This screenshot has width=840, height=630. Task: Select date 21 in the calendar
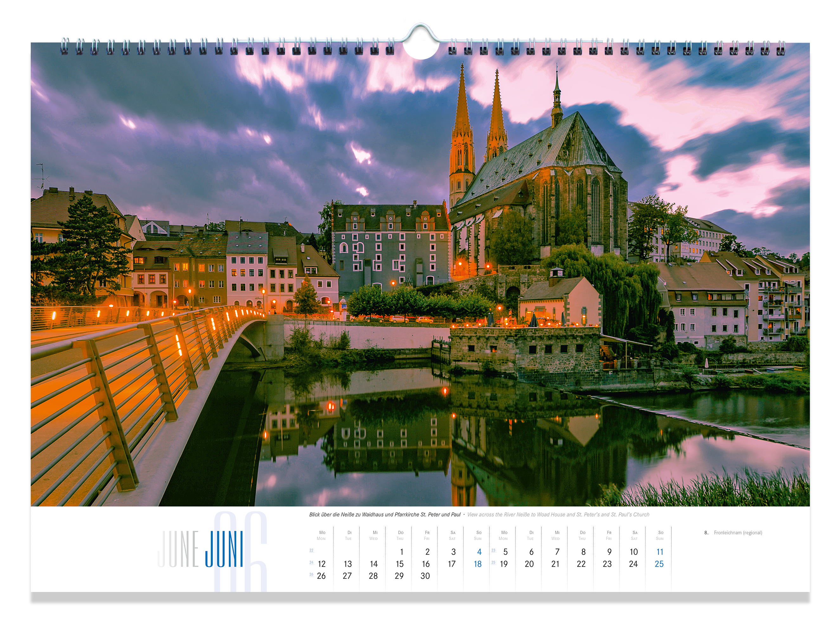[555, 564]
